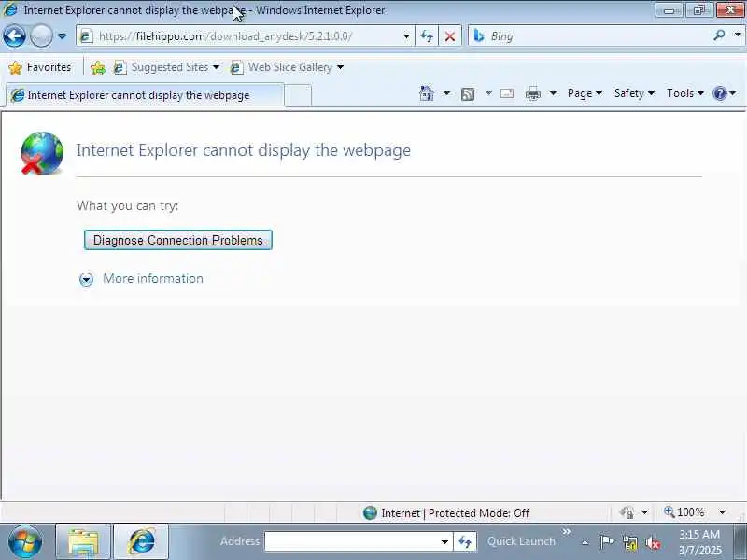The height and width of the screenshot is (560, 747).
Task: Click the 100% zoom level button
Action: point(684,512)
